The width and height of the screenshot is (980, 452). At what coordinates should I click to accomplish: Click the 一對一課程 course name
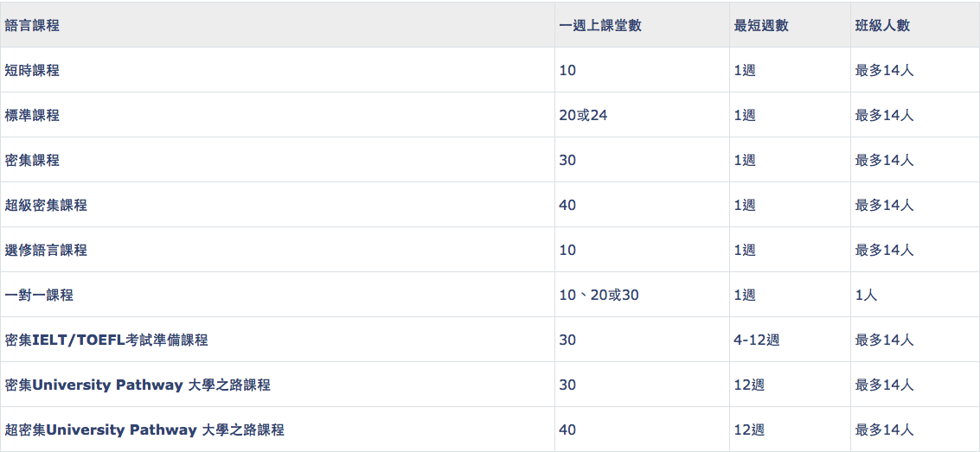[40, 296]
